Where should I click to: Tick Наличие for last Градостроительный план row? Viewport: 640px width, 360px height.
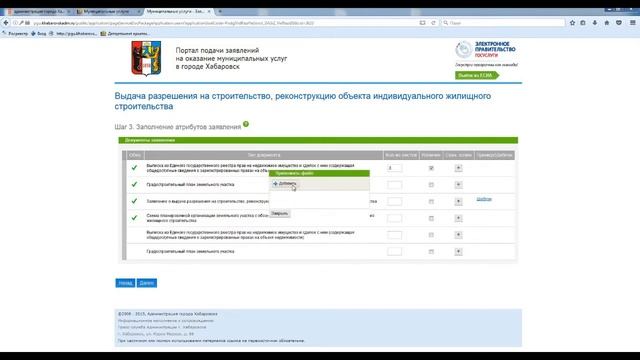(x=431, y=251)
